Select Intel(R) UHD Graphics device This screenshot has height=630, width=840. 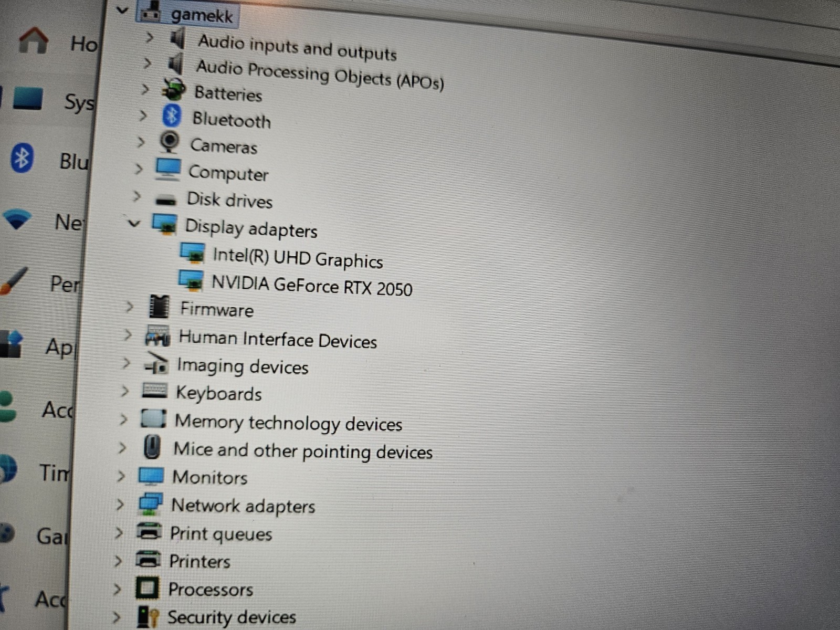pos(298,258)
